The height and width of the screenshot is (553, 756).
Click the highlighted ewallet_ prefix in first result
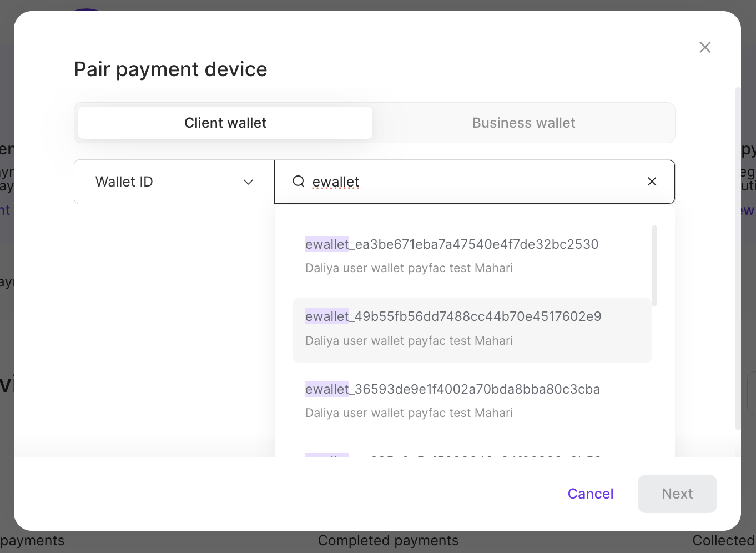326,244
